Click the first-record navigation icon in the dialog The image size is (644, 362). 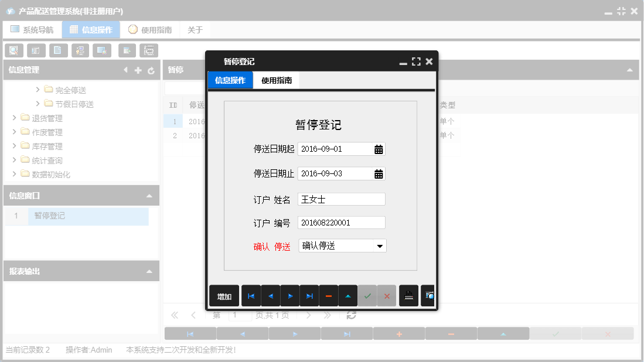coord(251,296)
